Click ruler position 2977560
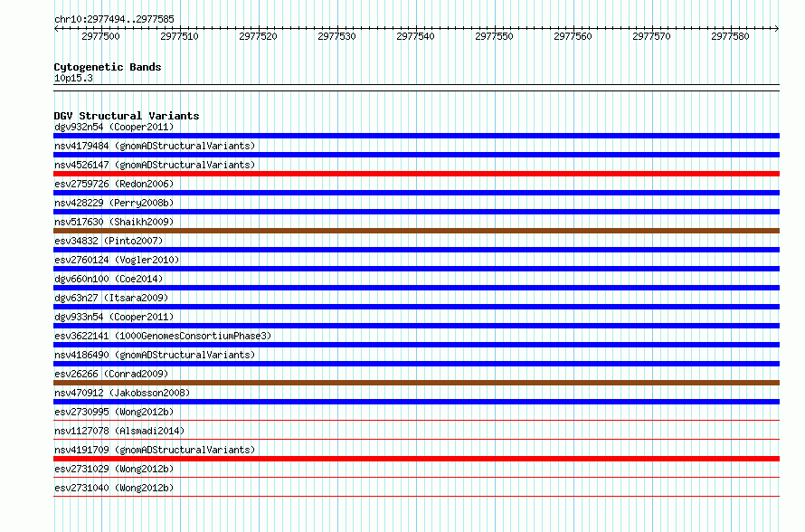This screenshot has height=532, width=805. (573, 36)
